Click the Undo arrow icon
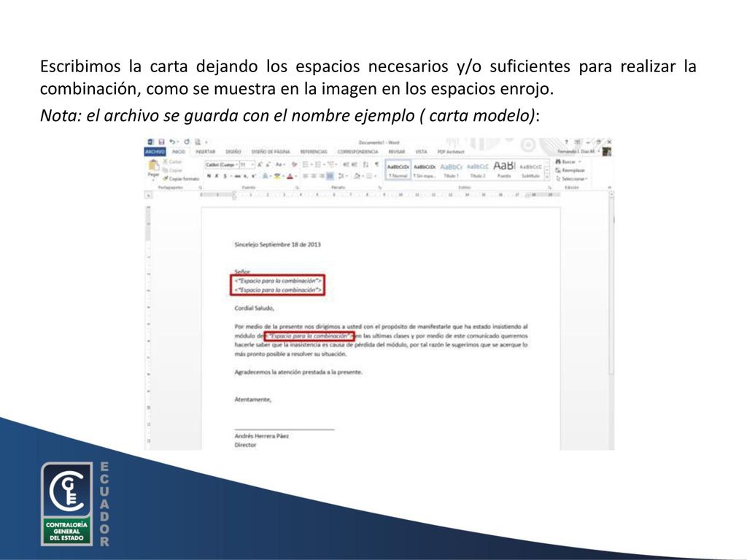 (172, 142)
